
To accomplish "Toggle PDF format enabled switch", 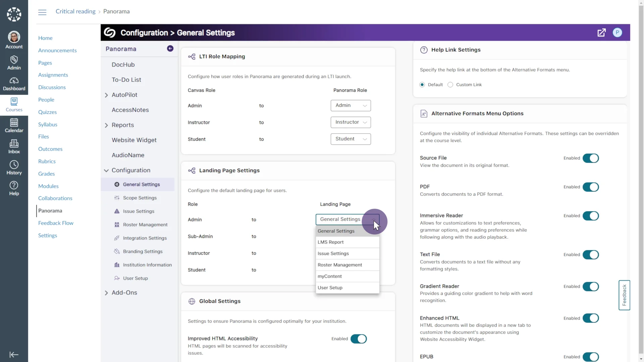I will [591, 187].
